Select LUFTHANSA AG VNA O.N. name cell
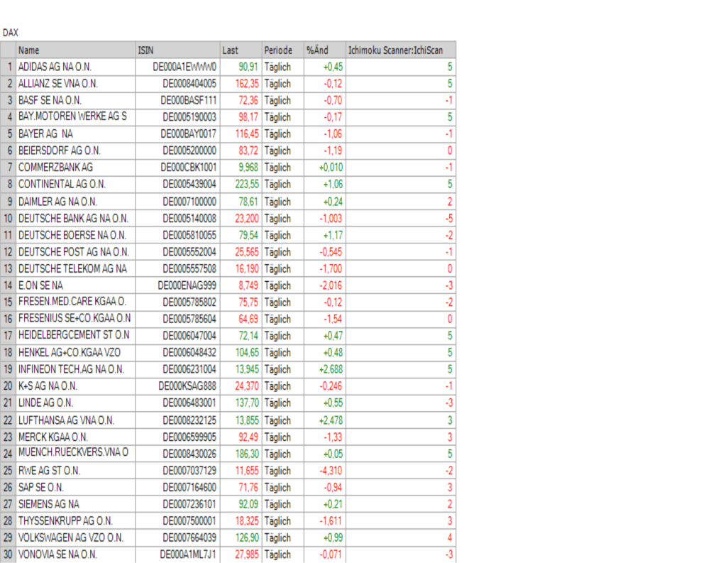Image resolution: width=728 pixels, height=563 pixels. (76, 420)
